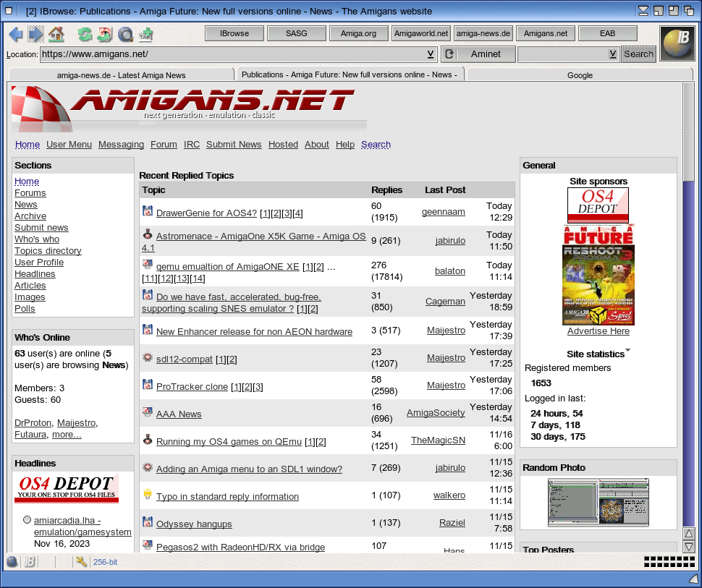Click the Back arrow in the toolbar
702x588 pixels.
tap(15, 34)
